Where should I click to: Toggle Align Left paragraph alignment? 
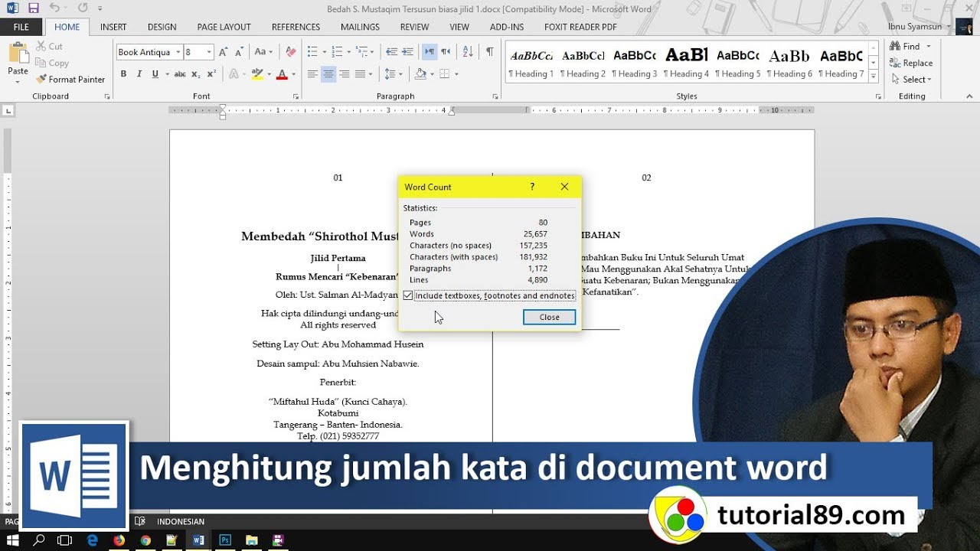point(312,74)
